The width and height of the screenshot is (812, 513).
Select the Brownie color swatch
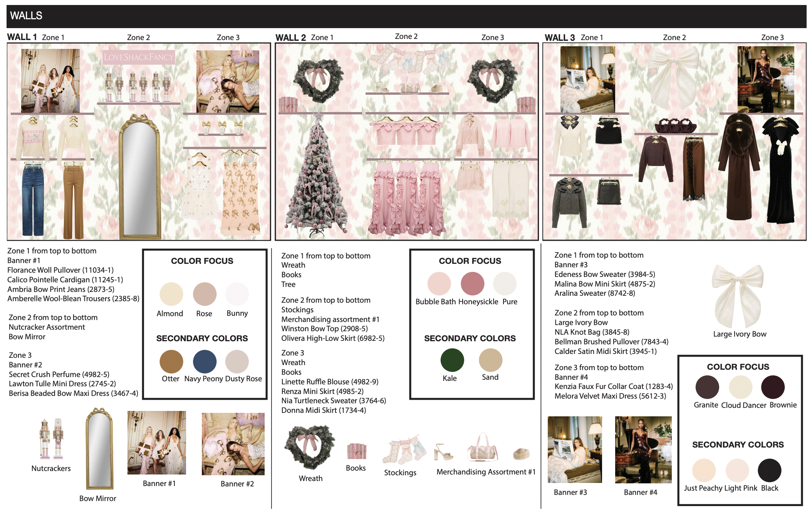[x=772, y=387]
